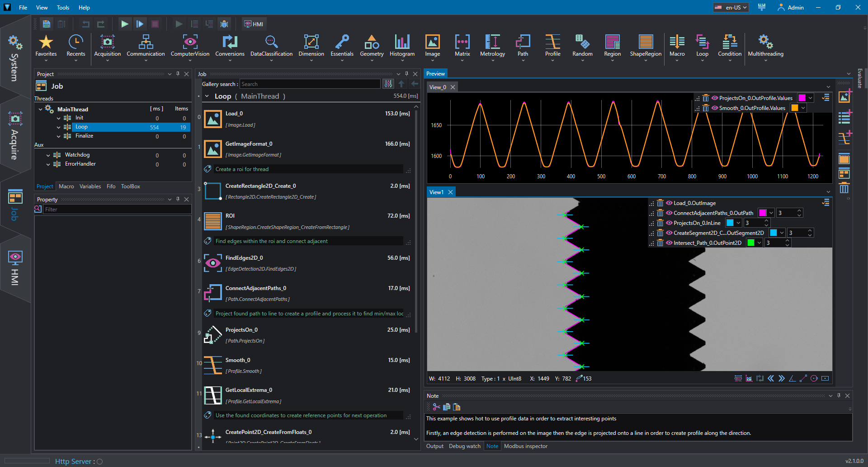This screenshot has width=868, height=467.
Task: Click the HMI button in toolbar
Action: click(254, 24)
